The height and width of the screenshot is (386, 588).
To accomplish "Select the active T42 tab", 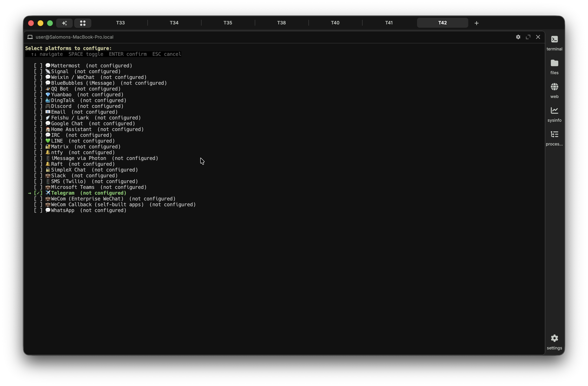I will (442, 23).
